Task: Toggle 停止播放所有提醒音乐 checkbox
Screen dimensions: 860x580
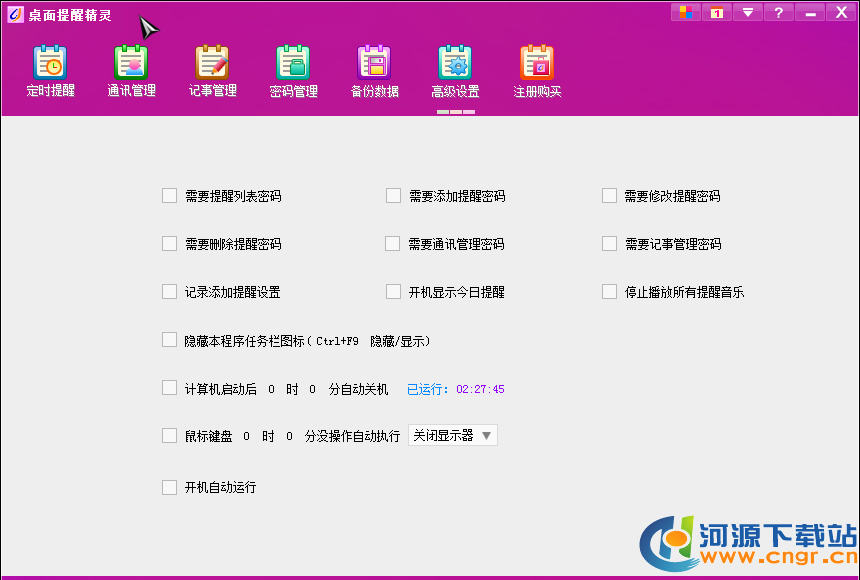Action: tap(609, 292)
